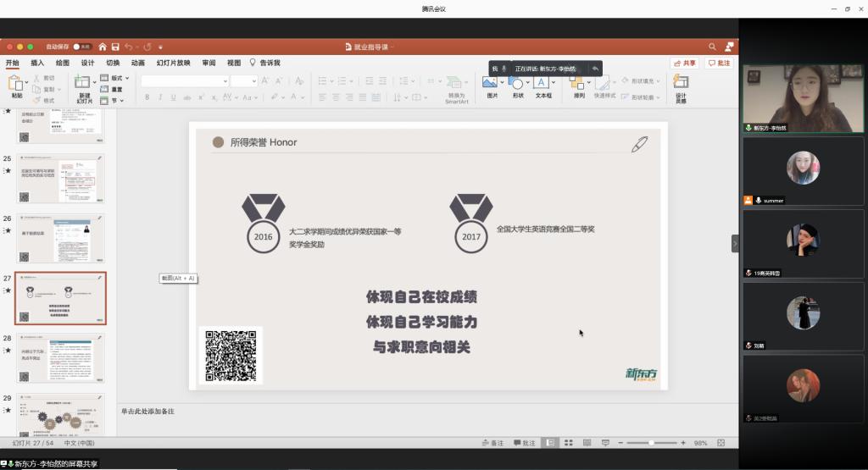Click the search magnifier in PowerPoint title bar

pyautogui.click(x=713, y=47)
